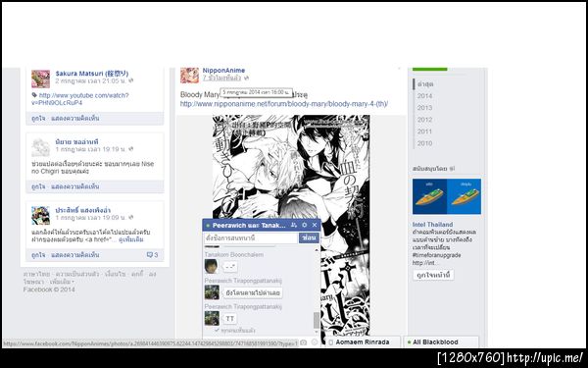Viewport: 588px width, 368px height.
Task: Click the avatar of the 19:09 post author
Action: [x=40, y=216]
